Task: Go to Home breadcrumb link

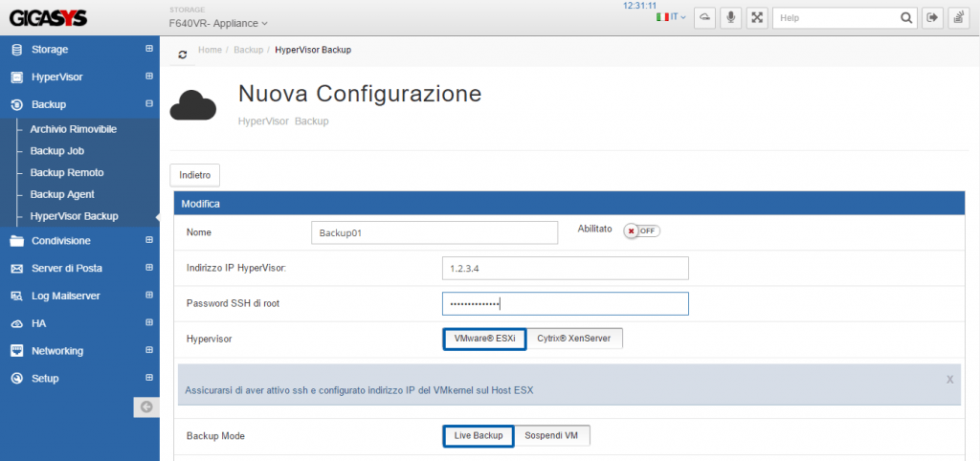Action: [x=210, y=50]
